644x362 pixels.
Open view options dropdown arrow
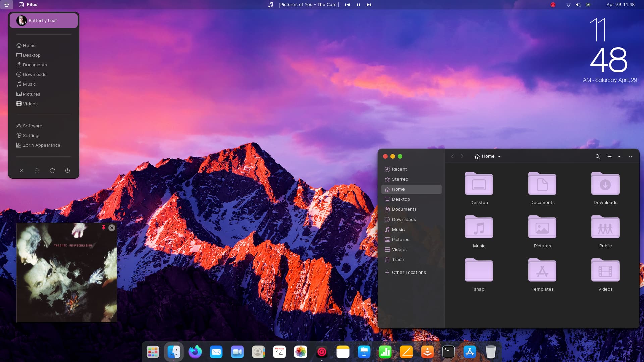click(619, 157)
